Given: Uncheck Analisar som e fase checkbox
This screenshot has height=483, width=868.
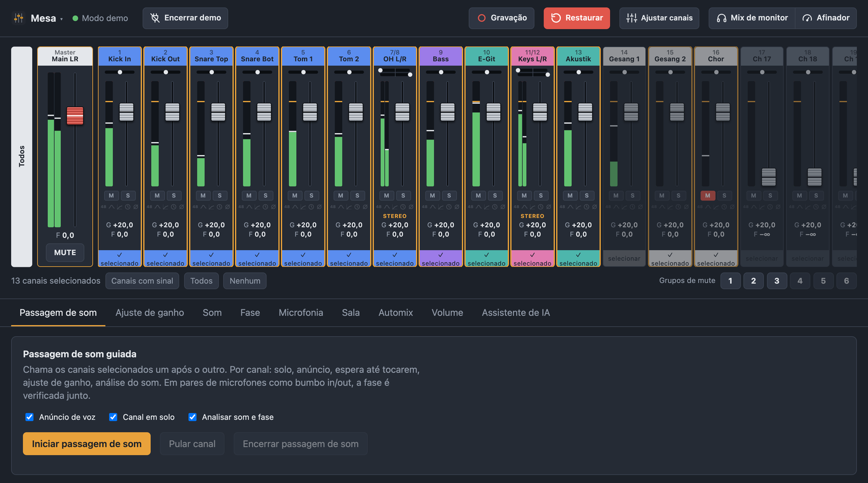Looking at the screenshot, I should pos(192,417).
